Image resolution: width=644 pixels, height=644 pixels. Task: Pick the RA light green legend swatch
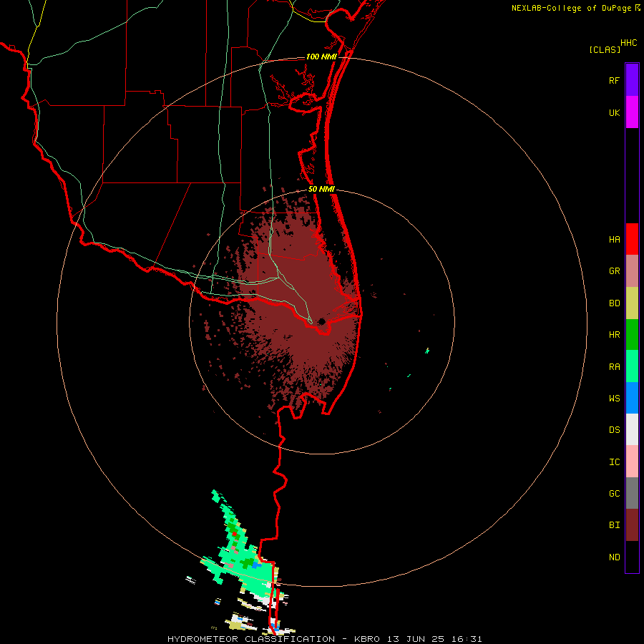632,366
